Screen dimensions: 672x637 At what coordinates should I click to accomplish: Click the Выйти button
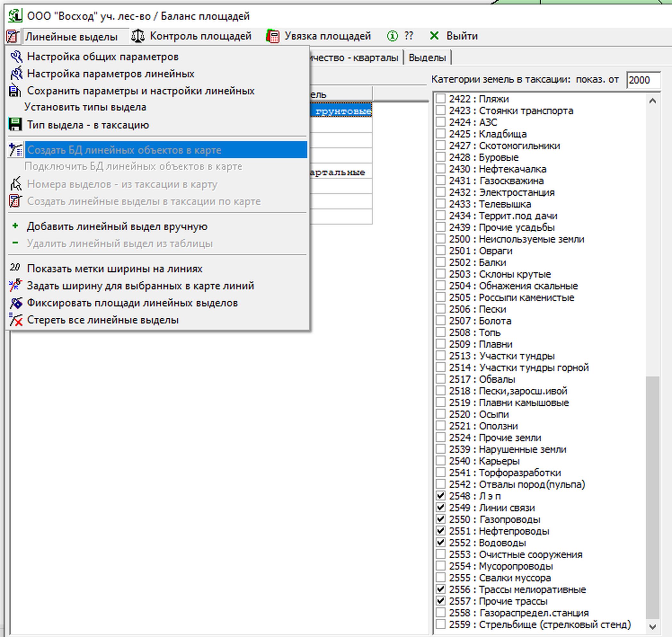(x=453, y=36)
